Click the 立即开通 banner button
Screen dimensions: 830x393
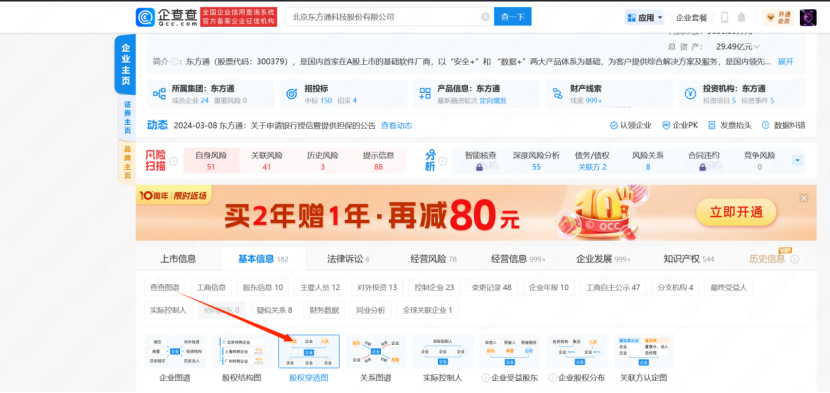point(736,212)
